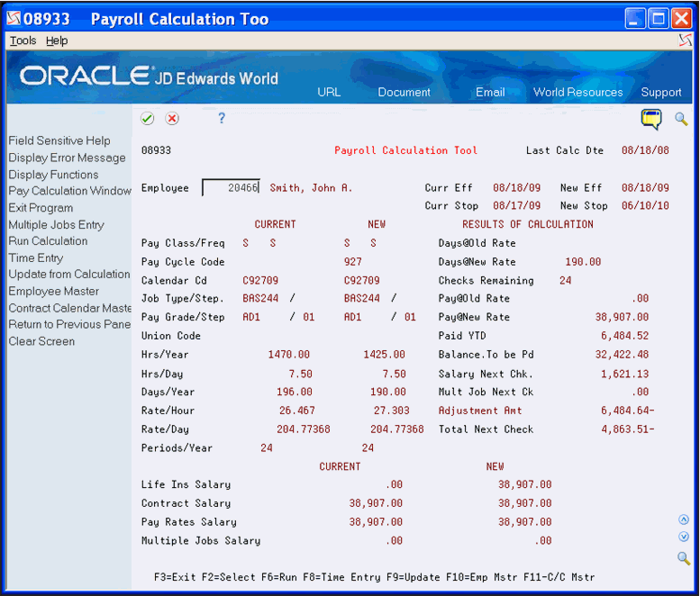The height and width of the screenshot is (596, 700).
Task: Click the Adjustment Amt value 6,484.64-
Action: (627, 411)
